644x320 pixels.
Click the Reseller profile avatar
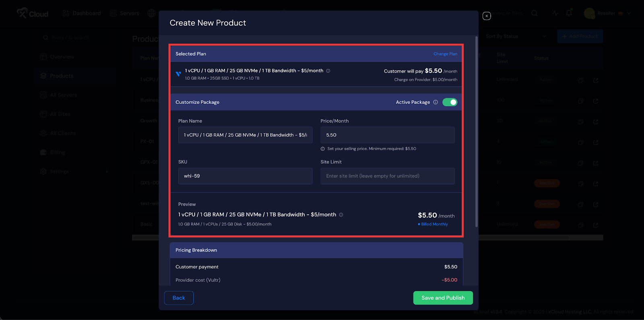click(x=589, y=13)
